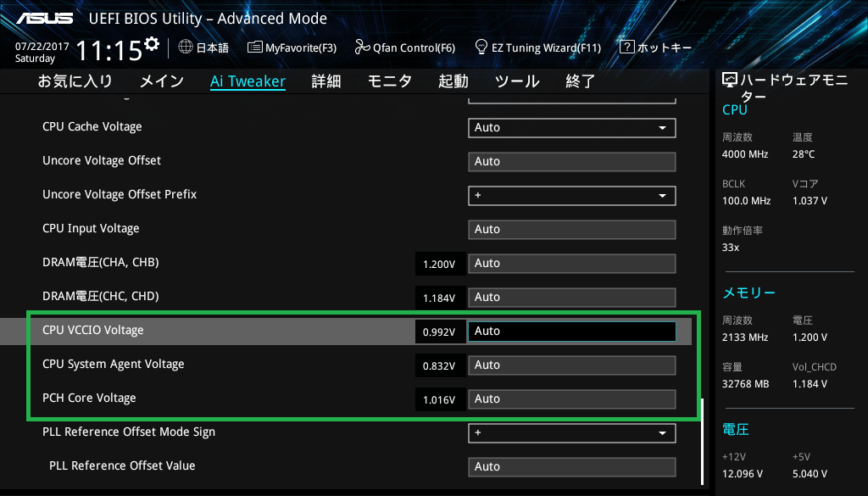Image resolution: width=868 pixels, height=496 pixels.
Task: Click the 11:15 clock display
Action: (108, 50)
